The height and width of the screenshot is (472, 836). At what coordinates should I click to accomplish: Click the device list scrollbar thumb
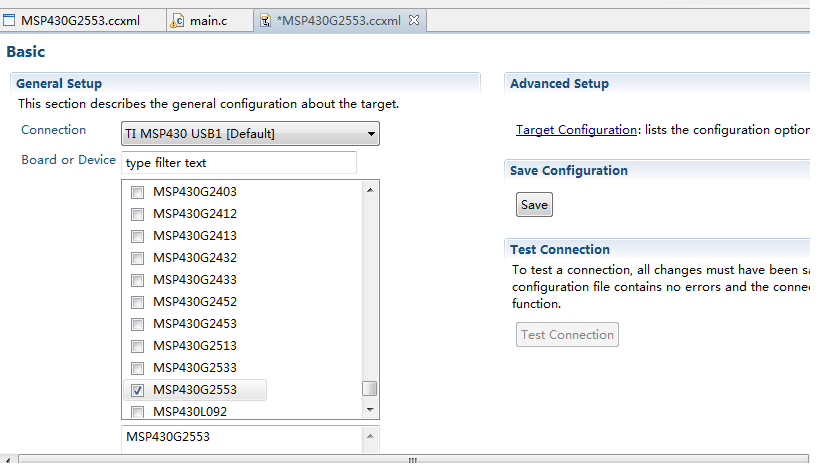(370, 388)
